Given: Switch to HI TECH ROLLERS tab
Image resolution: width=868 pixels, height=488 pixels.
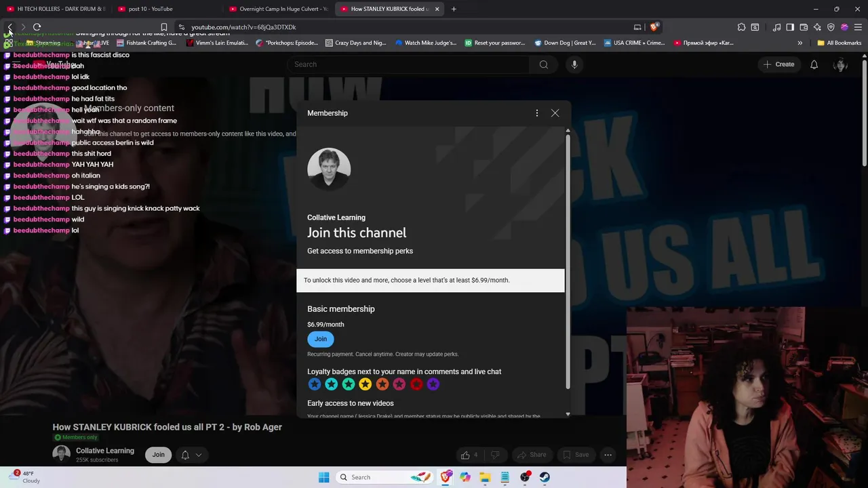Looking at the screenshot, I should (56, 9).
